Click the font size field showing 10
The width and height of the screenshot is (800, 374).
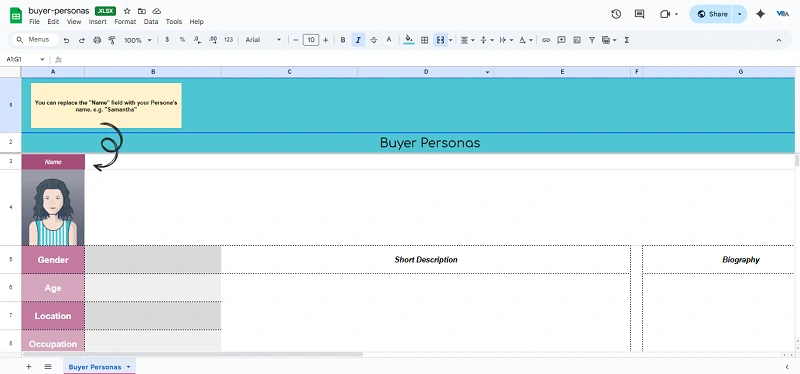(311, 40)
